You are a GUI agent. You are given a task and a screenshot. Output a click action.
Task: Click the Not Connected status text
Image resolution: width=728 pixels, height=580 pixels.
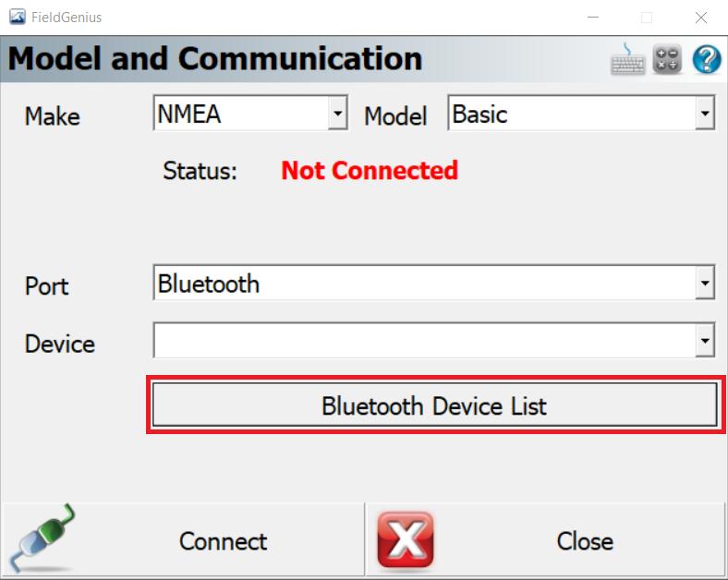tap(370, 170)
